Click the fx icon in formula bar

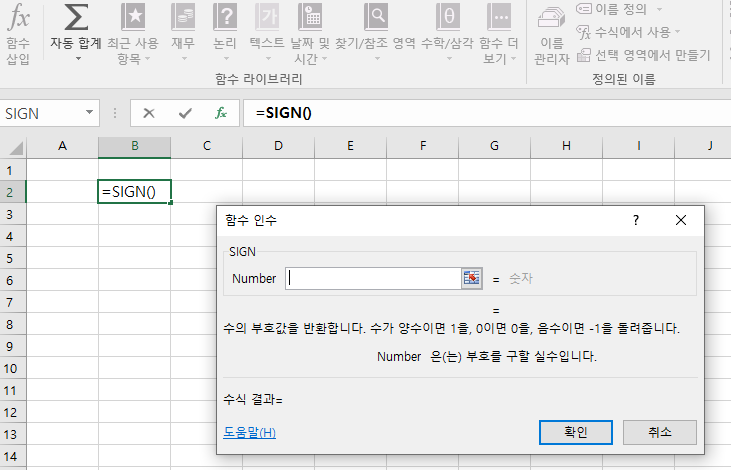point(221,113)
